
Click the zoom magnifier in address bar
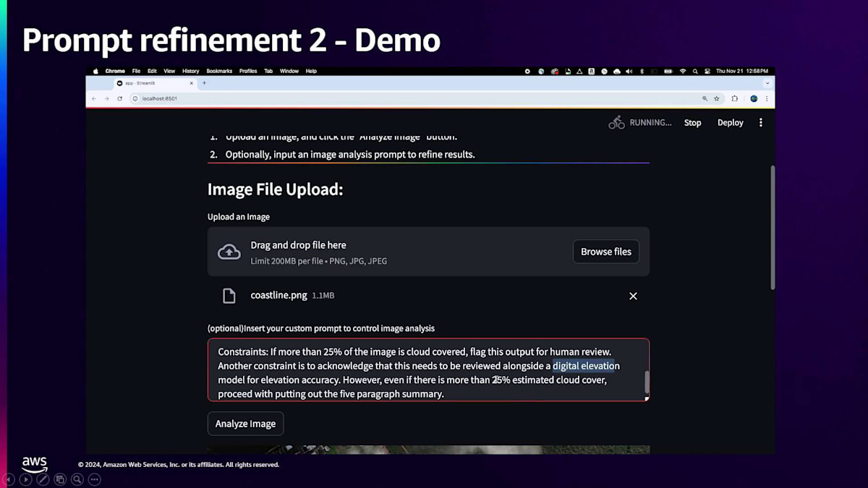coord(705,98)
